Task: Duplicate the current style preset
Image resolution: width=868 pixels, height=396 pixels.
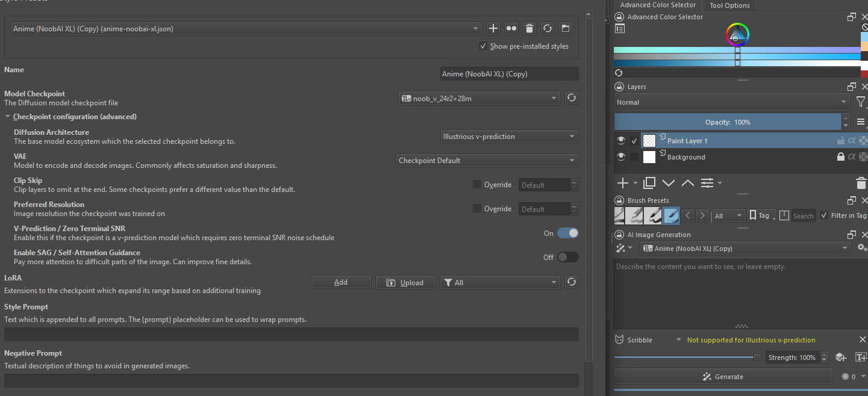Action: (511, 28)
